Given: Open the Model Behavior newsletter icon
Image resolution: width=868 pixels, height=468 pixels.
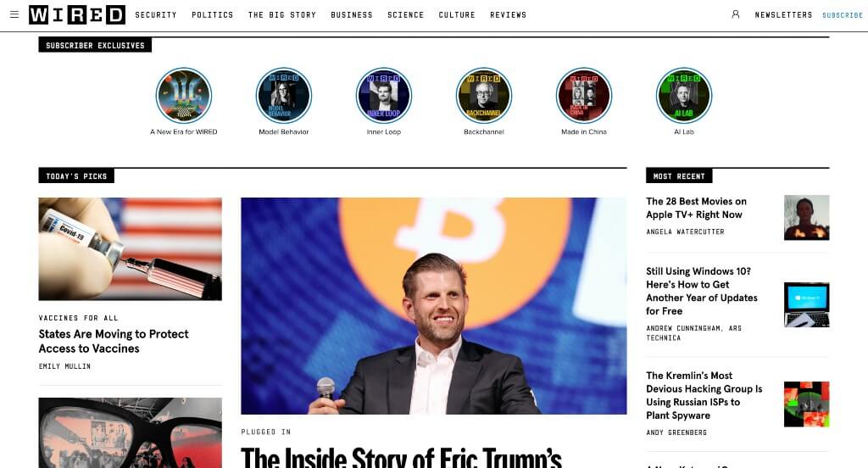Looking at the screenshot, I should [x=283, y=95].
